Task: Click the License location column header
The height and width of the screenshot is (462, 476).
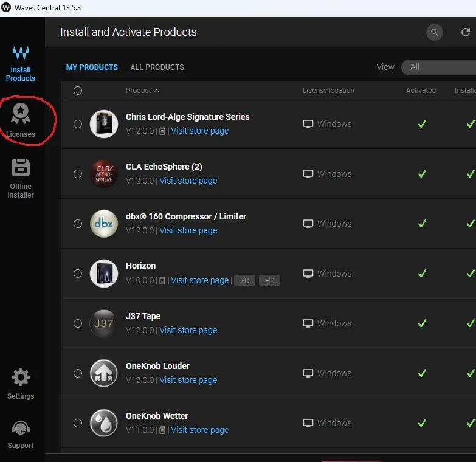Action: pyautogui.click(x=328, y=91)
